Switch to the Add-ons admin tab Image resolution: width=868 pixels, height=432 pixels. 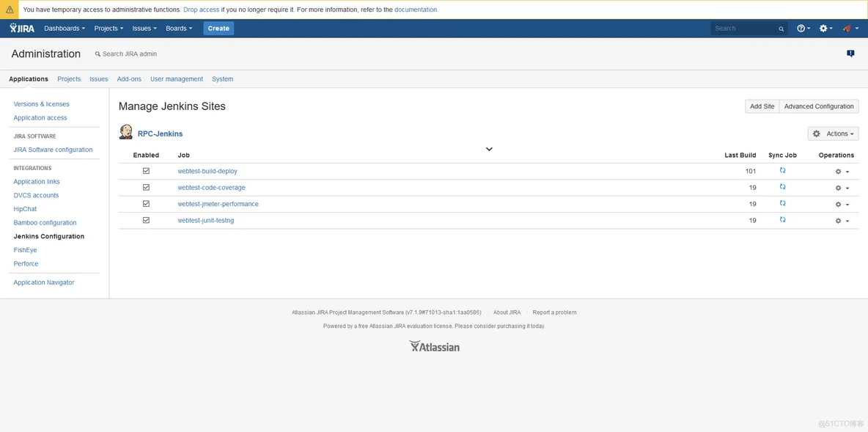pyautogui.click(x=129, y=79)
